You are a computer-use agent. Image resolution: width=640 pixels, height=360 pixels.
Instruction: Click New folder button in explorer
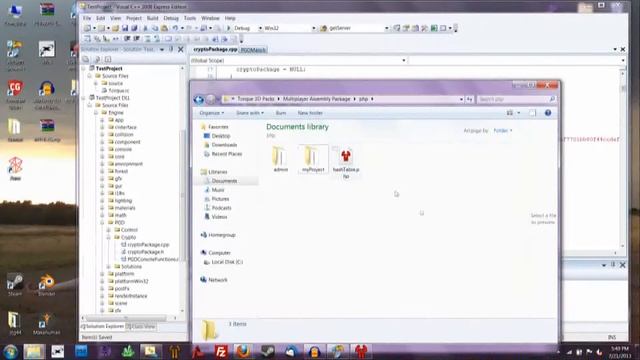(310, 113)
